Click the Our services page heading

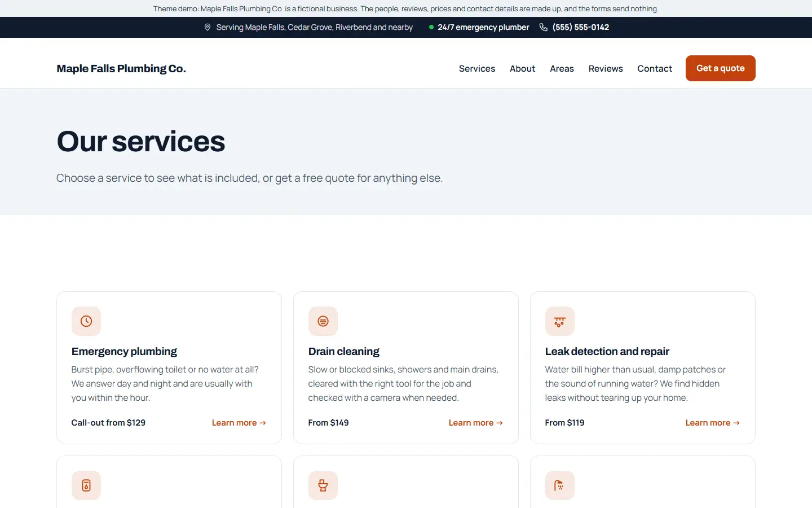pos(141,141)
